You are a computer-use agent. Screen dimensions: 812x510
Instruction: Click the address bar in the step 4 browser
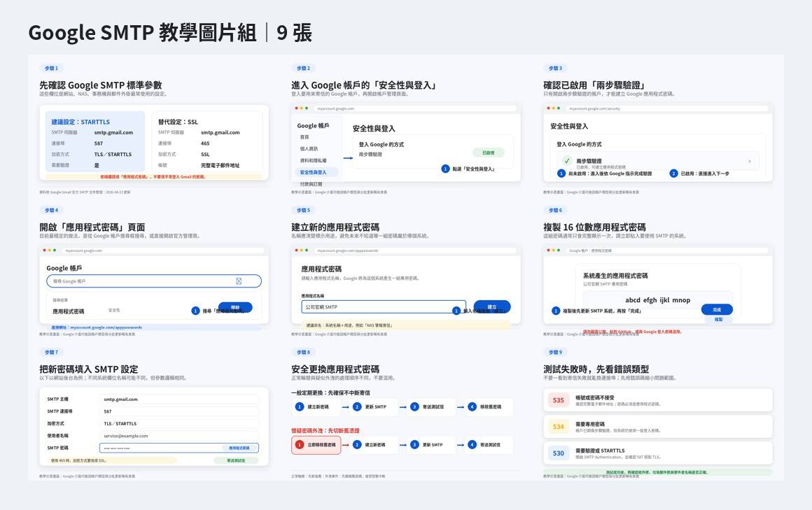click(162, 250)
